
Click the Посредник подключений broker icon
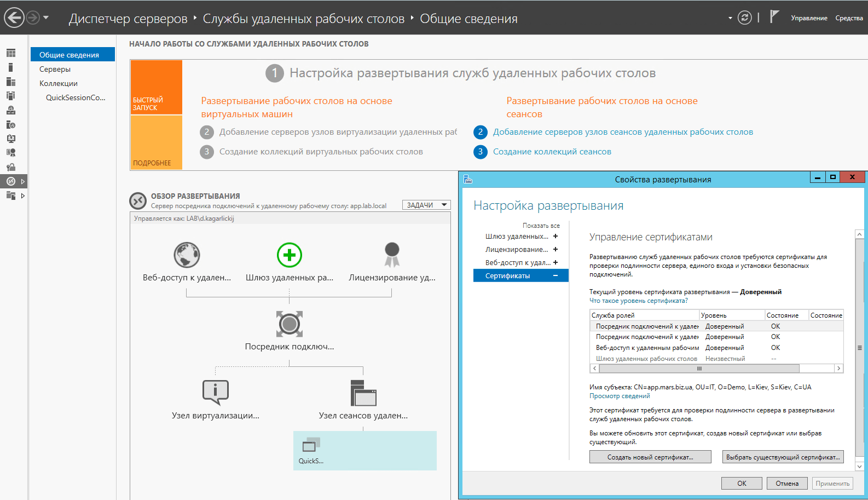point(290,324)
